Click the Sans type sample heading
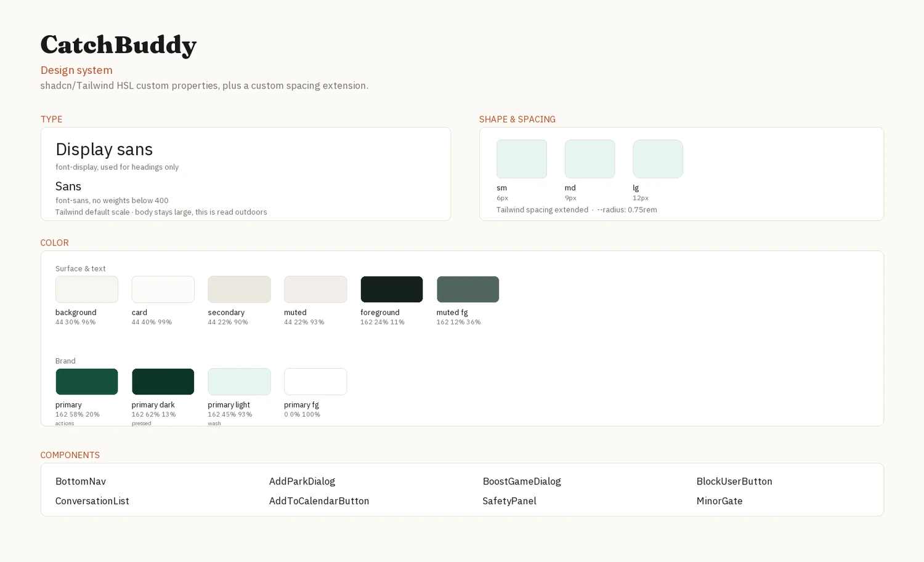This screenshot has width=924, height=562. (68, 186)
